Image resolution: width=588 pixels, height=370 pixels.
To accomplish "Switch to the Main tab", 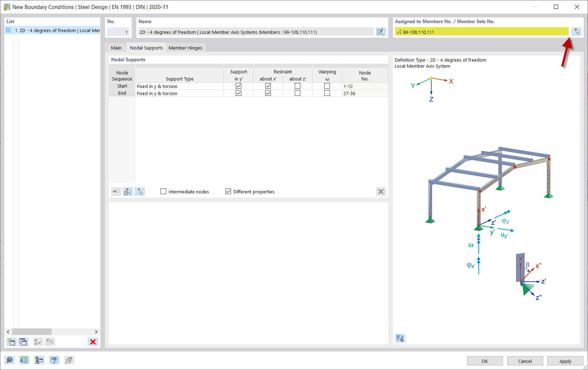I will [116, 48].
